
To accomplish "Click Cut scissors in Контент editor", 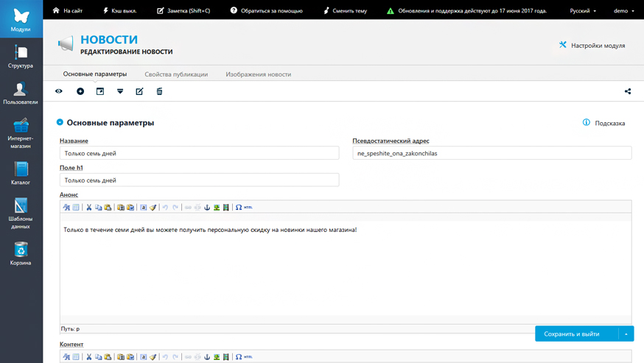I will tap(88, 357).
